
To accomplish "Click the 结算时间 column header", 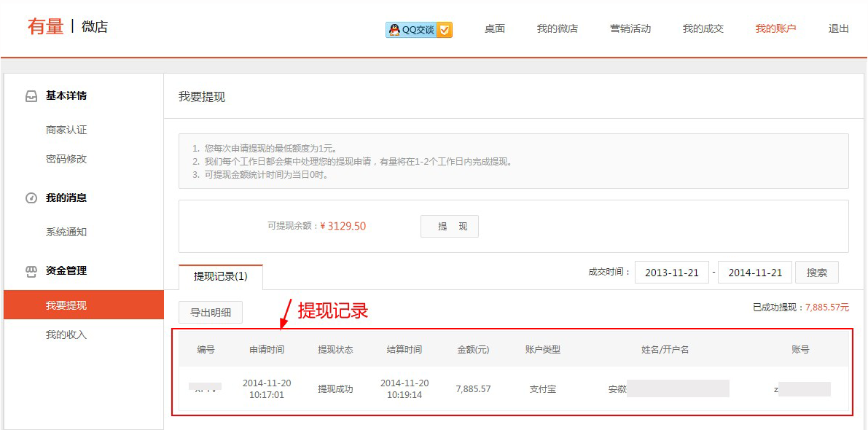I will (x=404, y=350).
